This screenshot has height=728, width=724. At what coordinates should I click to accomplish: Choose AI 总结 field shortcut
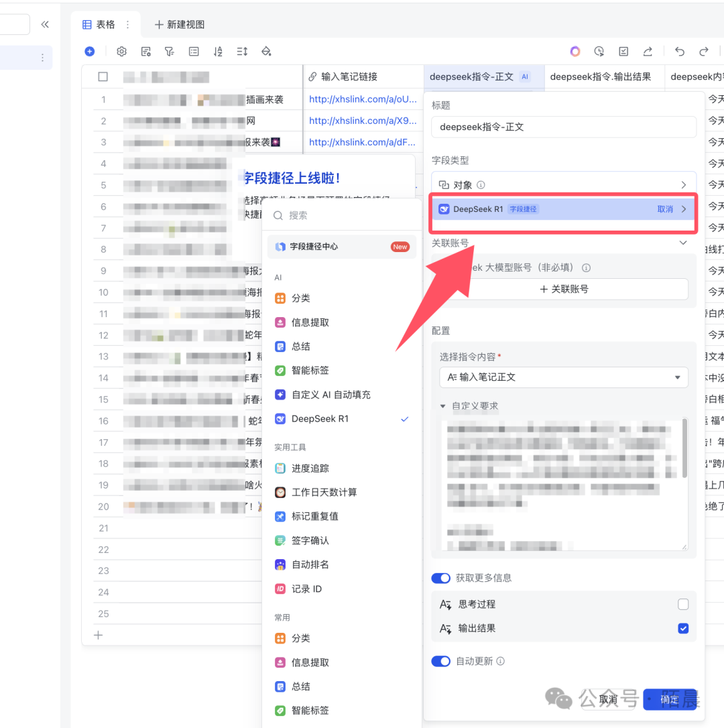(342, 347)
